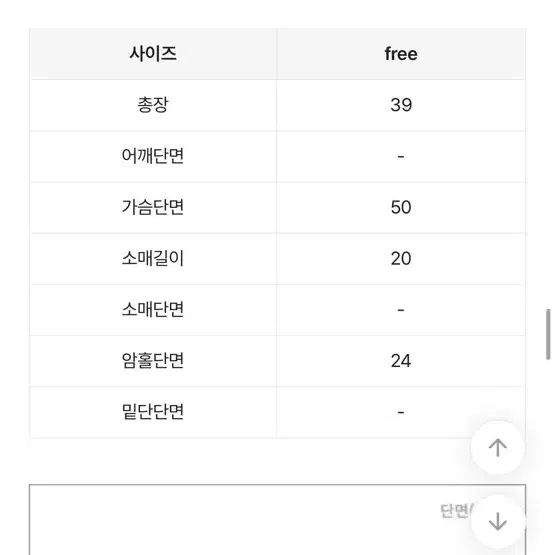Click the dash value for 어깨단면

click(x=401, y=156)
